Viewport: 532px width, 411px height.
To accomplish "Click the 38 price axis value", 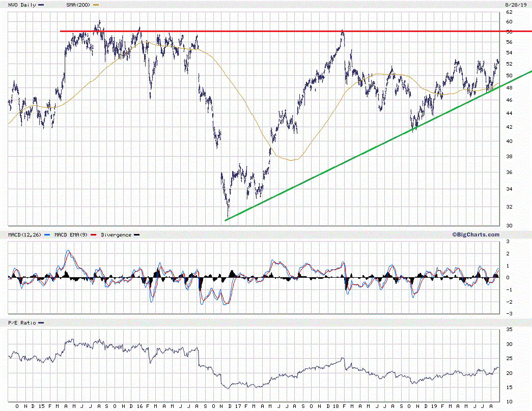I will pyautogui.click(x=509, y=156).
